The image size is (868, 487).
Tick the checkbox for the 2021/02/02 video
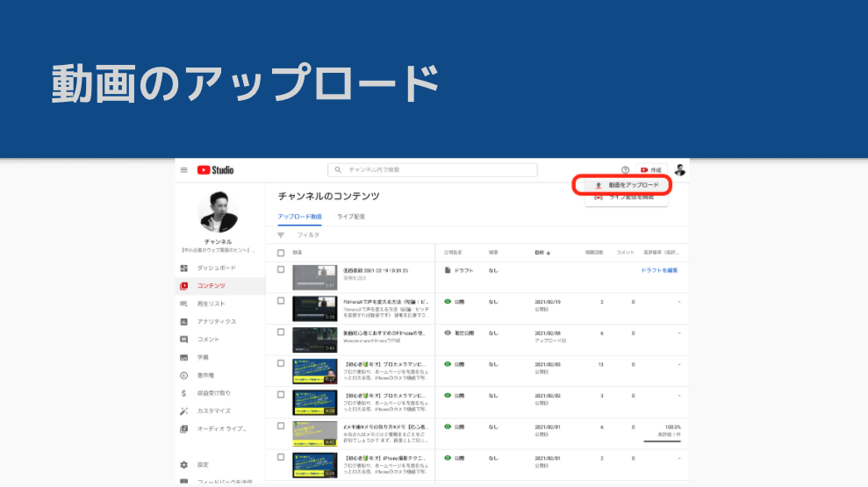(281, 395)
